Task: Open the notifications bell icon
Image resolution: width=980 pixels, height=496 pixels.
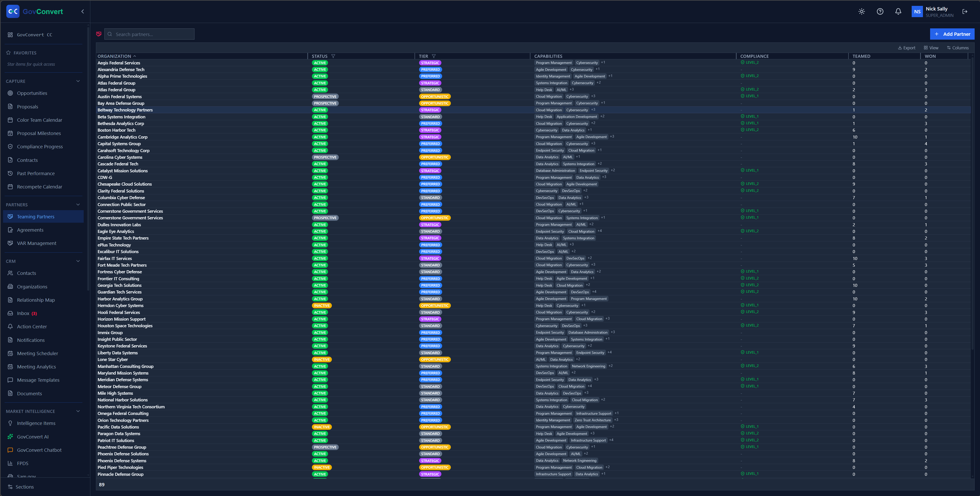Action: (x=898, y=12)
